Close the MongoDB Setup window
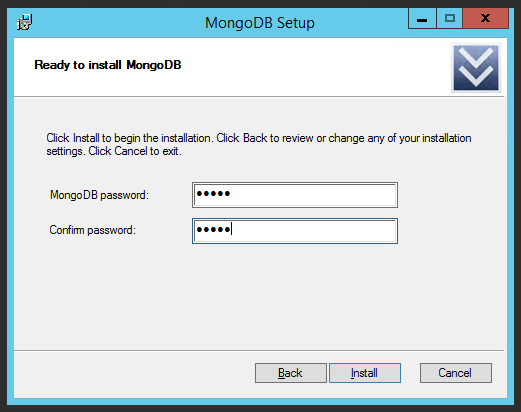Image resolution: width=521 pixels, height=412 pixels. [x=486, y=19]
